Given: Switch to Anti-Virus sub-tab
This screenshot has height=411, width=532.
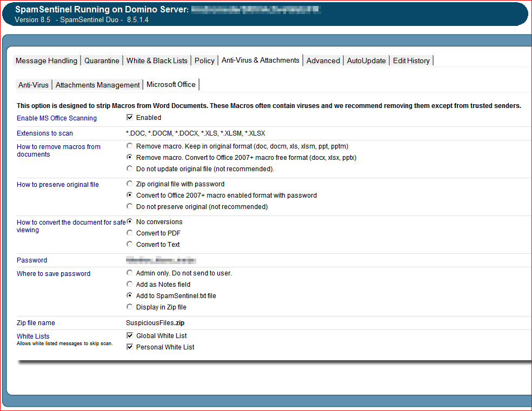Looking at the screenshot, I should pos(34,85).
